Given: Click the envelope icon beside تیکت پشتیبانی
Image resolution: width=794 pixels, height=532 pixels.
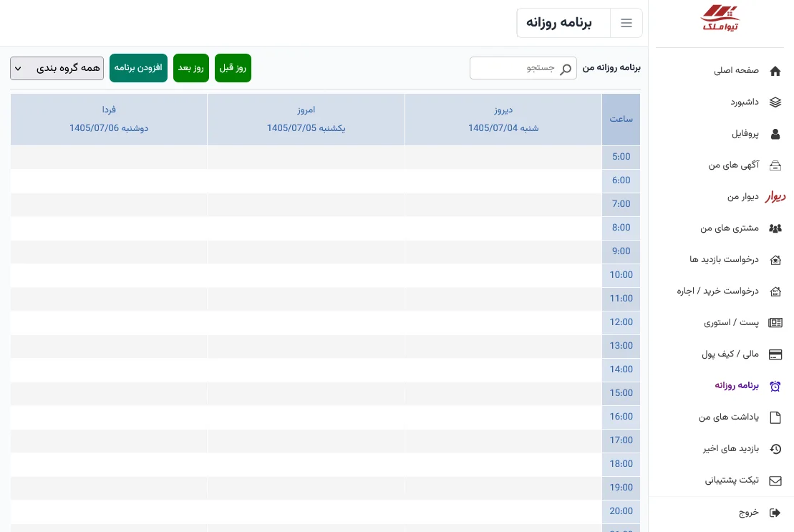Looking at the screenshot, I should coord(775,481).
